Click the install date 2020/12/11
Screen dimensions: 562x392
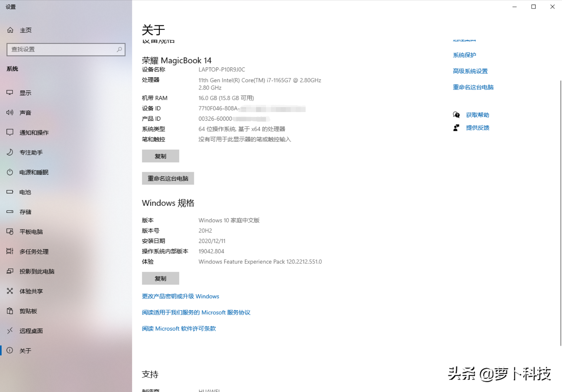pyautogui.click(x=212, y=241)
